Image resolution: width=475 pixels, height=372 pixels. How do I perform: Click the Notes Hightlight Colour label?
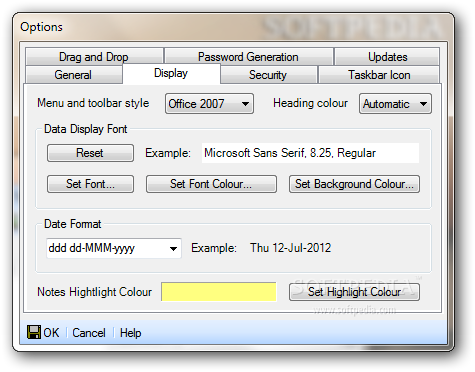(95, 292)
